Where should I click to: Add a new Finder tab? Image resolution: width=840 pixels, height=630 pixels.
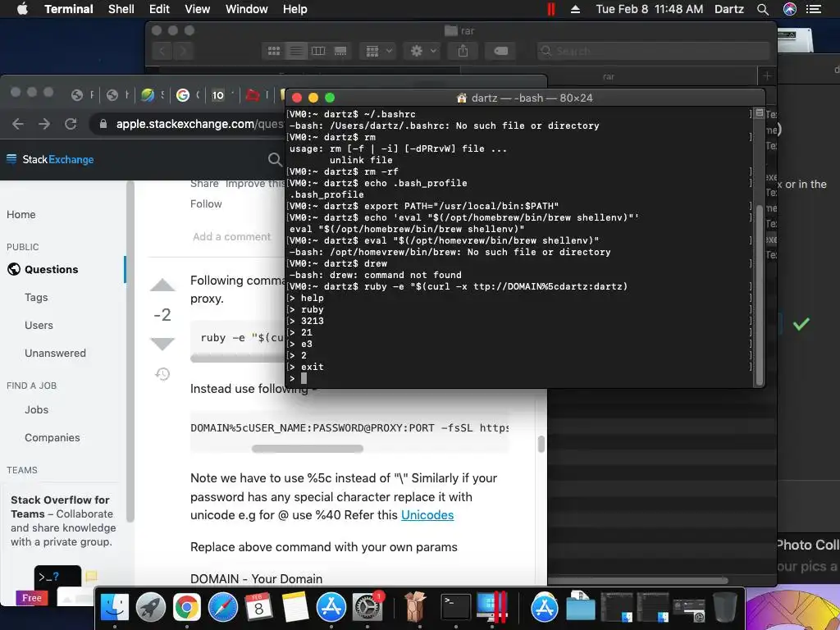(x=767, y=76)
